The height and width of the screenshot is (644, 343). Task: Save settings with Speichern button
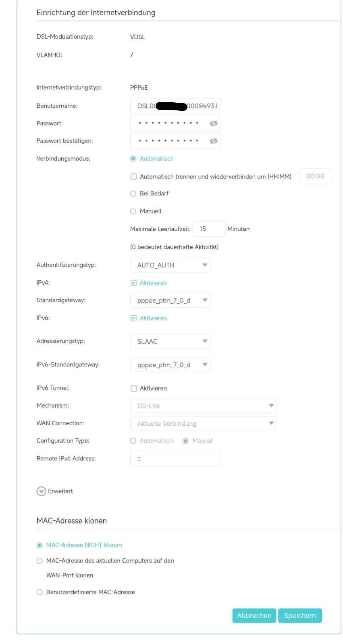pos(300,615)
